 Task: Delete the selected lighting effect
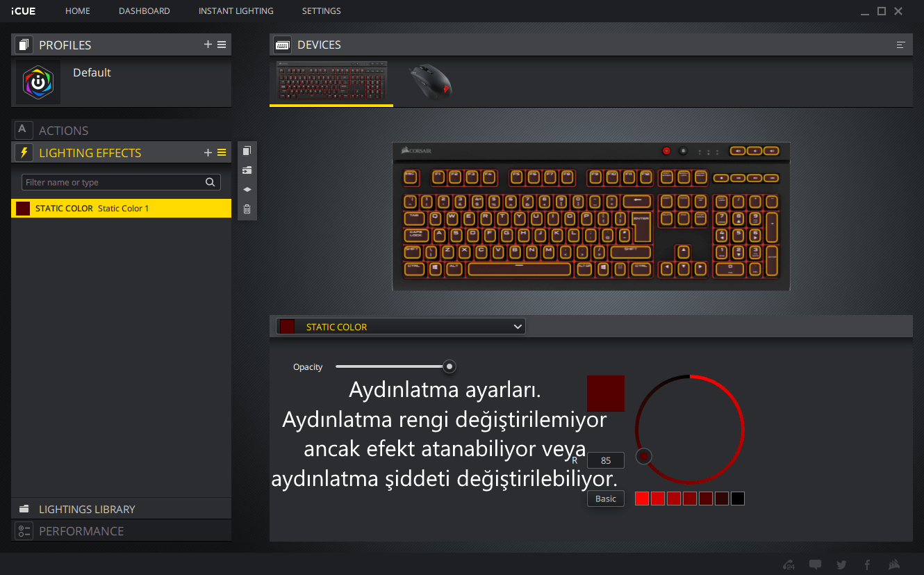pyautogui.click(x=247, y=209)
